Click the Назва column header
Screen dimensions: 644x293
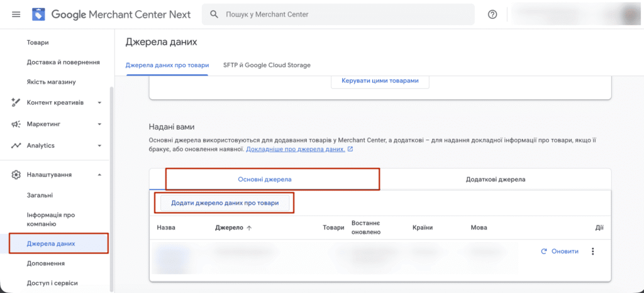(166, 228)
